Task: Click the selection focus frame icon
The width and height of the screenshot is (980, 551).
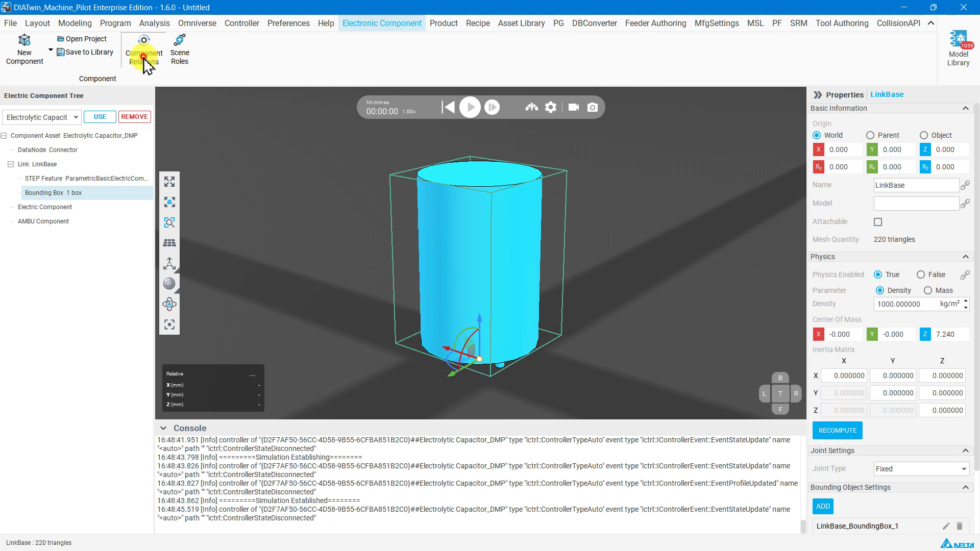Action: [x=169, y=324]
